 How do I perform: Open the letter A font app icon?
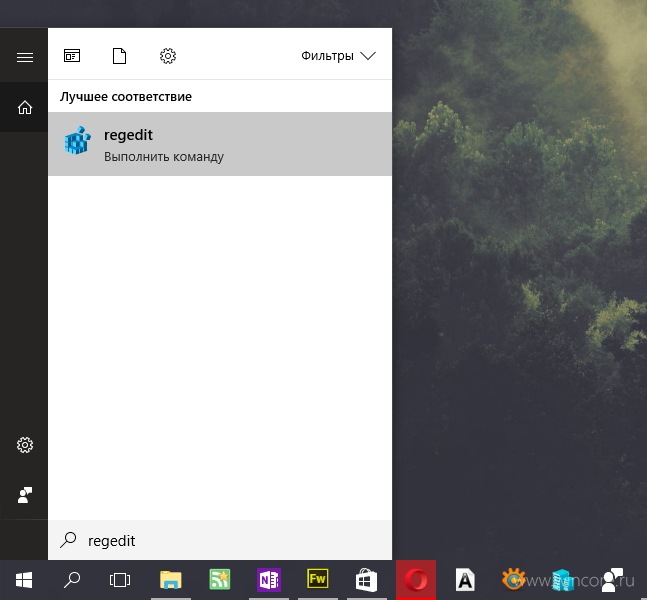pos(465,580)
